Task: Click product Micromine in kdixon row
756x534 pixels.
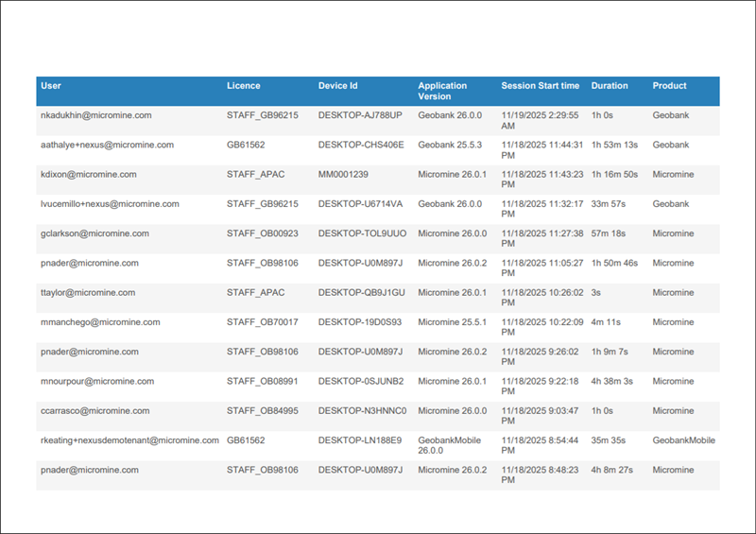Action: click(x=673, y=174)
